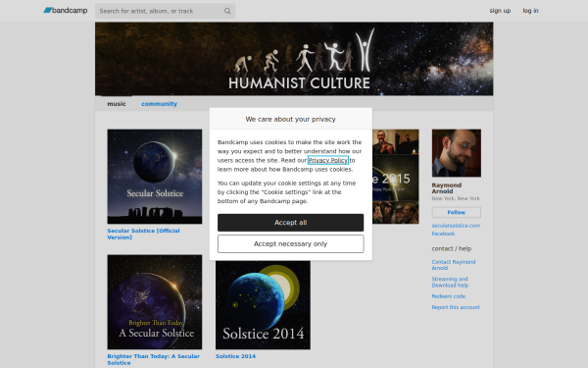Screen dimensions: 588x368
Task: Open the Secular Solstice album cover
Action: tap(155, 177)
